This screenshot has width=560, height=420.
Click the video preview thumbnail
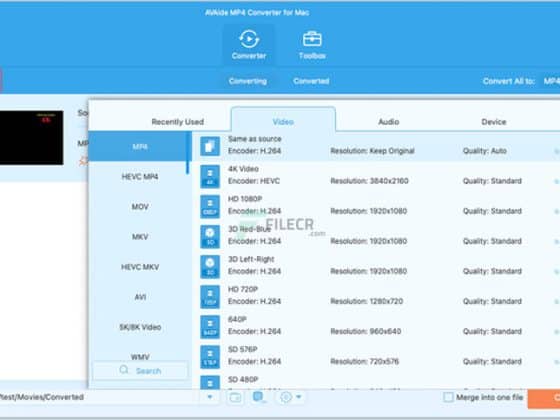(x=31, y=138)
